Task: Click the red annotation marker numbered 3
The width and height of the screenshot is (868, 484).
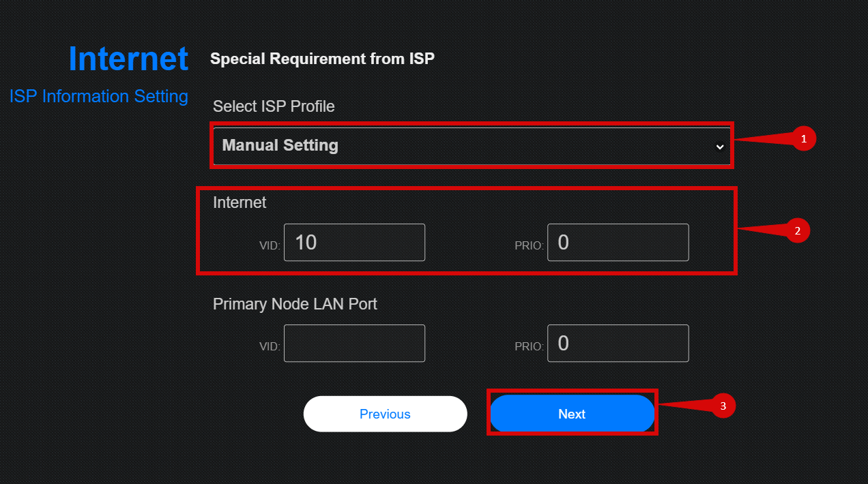Action: (723, 406)
